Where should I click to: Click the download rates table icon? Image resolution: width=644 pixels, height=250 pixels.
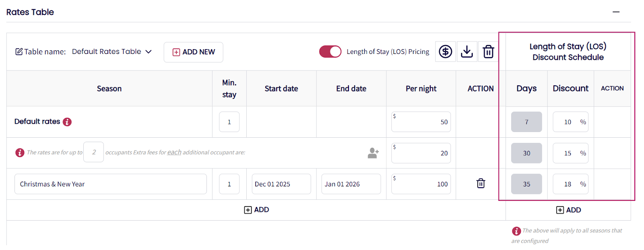click(x=466, y=52)
